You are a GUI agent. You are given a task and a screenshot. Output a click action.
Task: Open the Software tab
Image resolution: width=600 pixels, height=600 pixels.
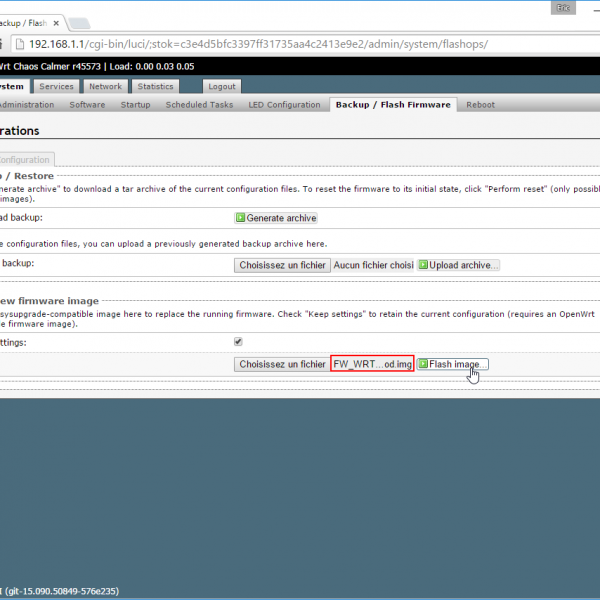87,105
